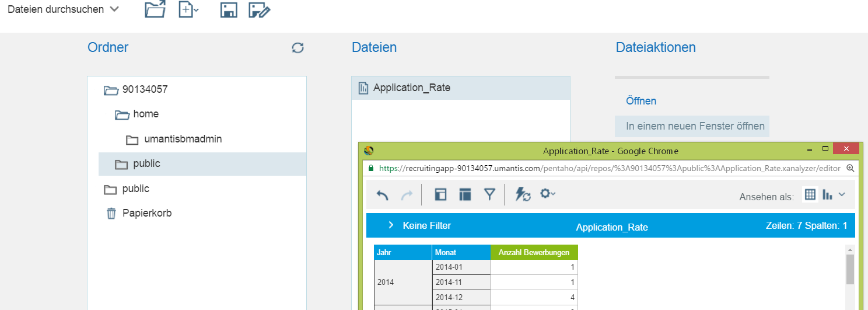Click the filter funnel icon

pos(489,195)
